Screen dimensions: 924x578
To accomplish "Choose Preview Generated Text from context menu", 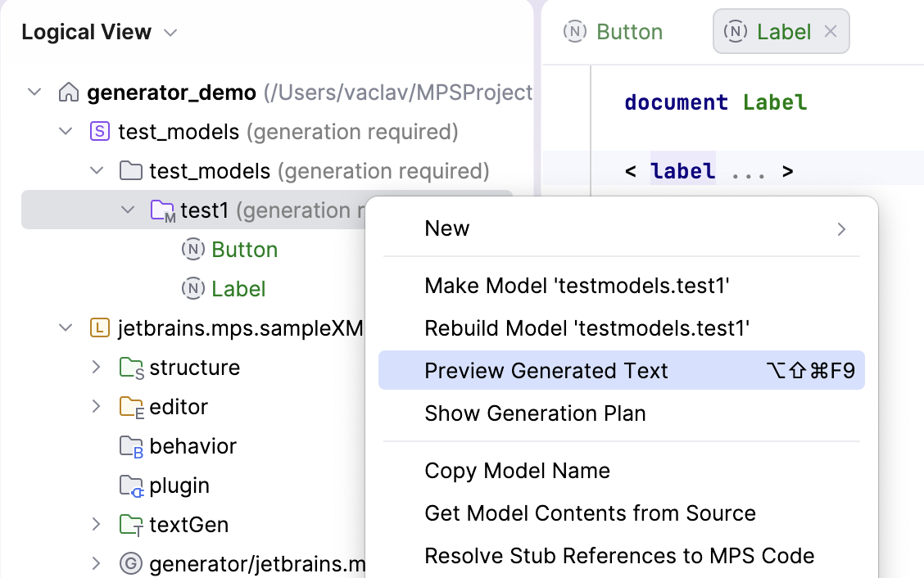I will [546, 371].
